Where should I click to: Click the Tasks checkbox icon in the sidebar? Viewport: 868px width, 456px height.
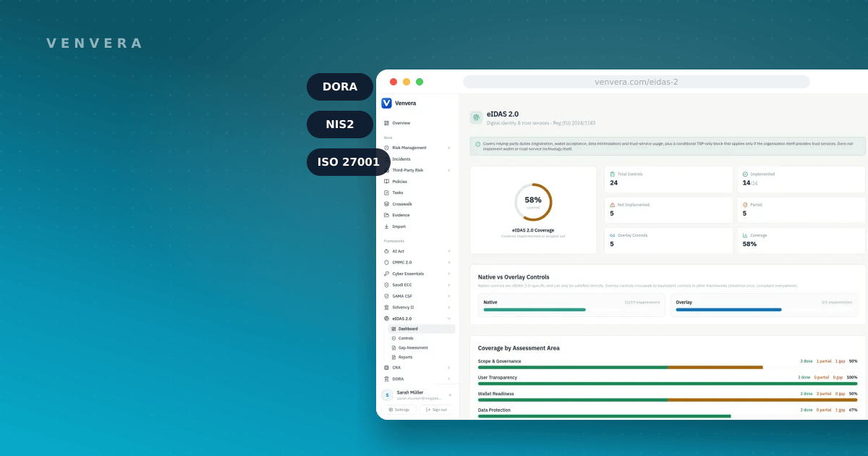point(386,193)
